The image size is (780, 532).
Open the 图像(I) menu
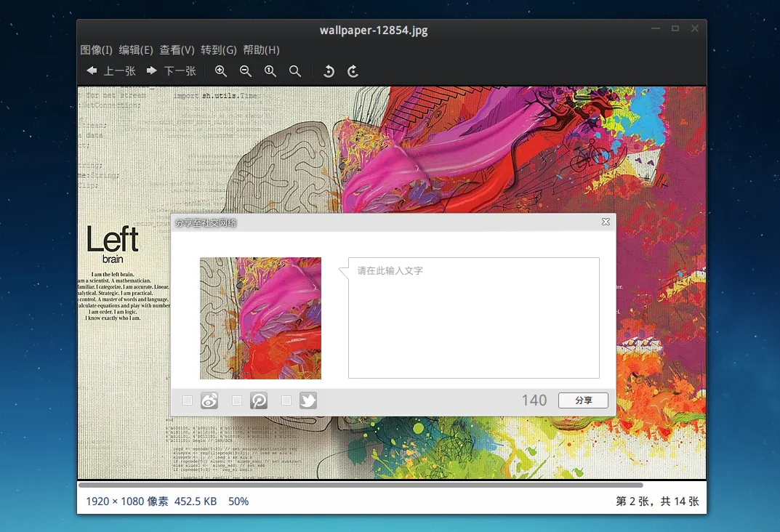(96, 50)
